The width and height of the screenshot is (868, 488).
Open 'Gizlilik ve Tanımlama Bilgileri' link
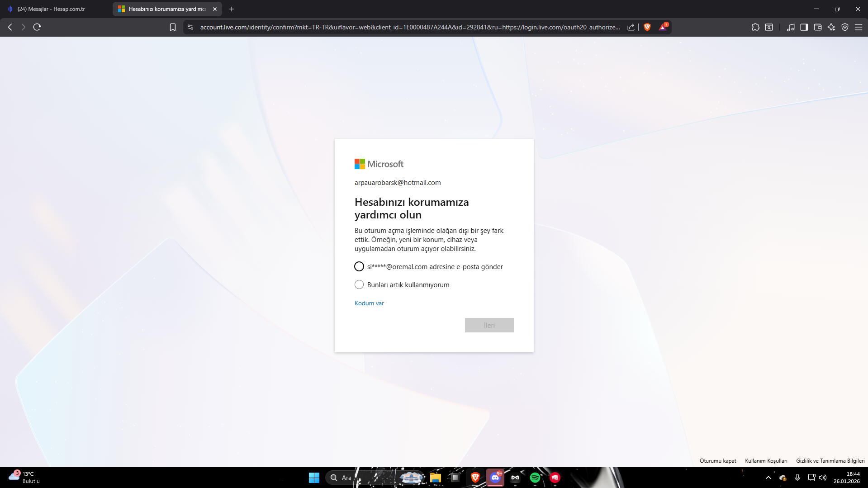point(830,461)
